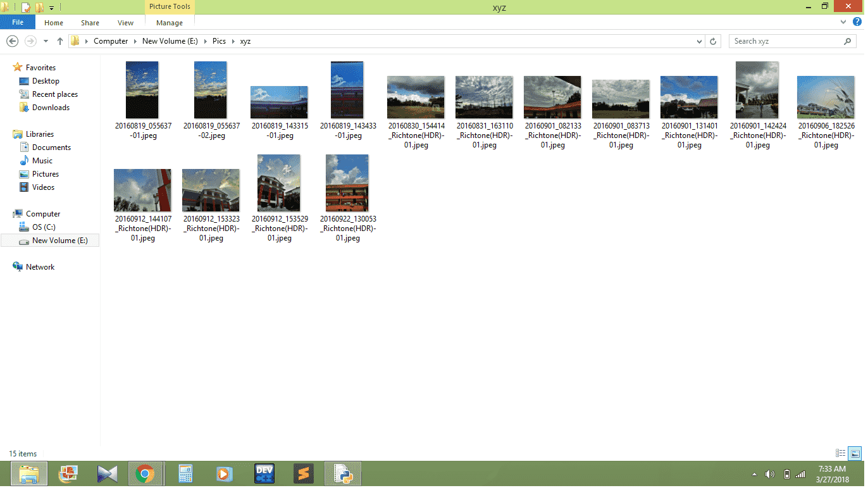This screenshot has height=495, width=868.
Task: Go back with the Back arrow button
Action: click(12, 41)
